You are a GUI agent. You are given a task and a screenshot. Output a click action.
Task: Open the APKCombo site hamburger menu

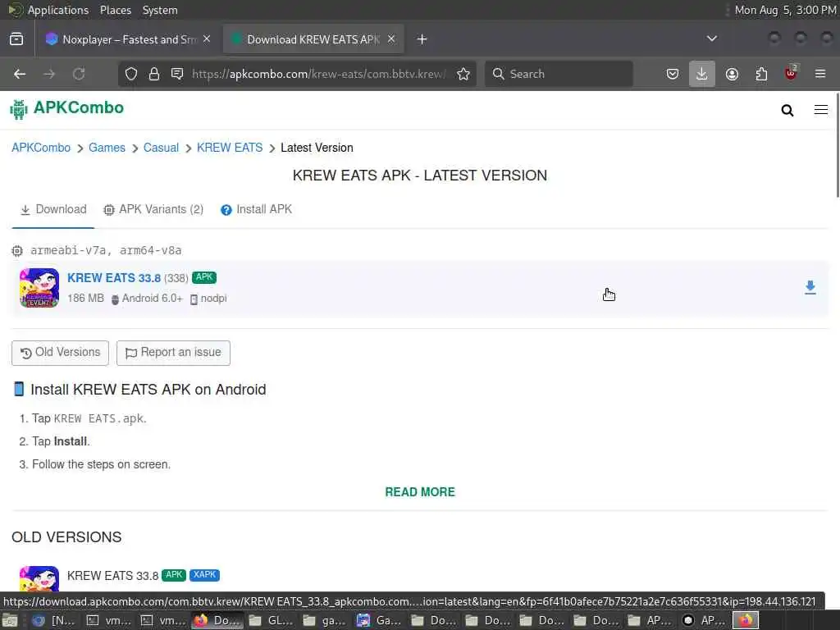click(820, 110)
